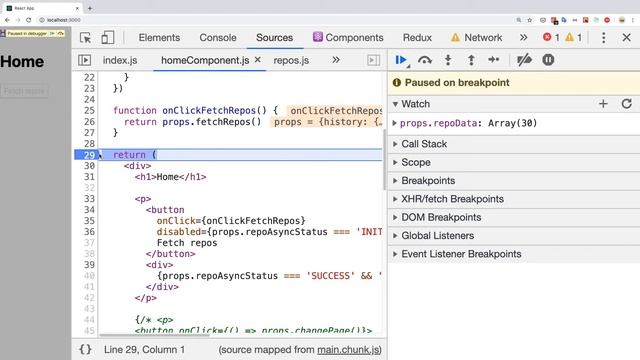This screenshot has width=640, height=360.
Task: Switch to the Console panel
Action: (x=218, y=38)
